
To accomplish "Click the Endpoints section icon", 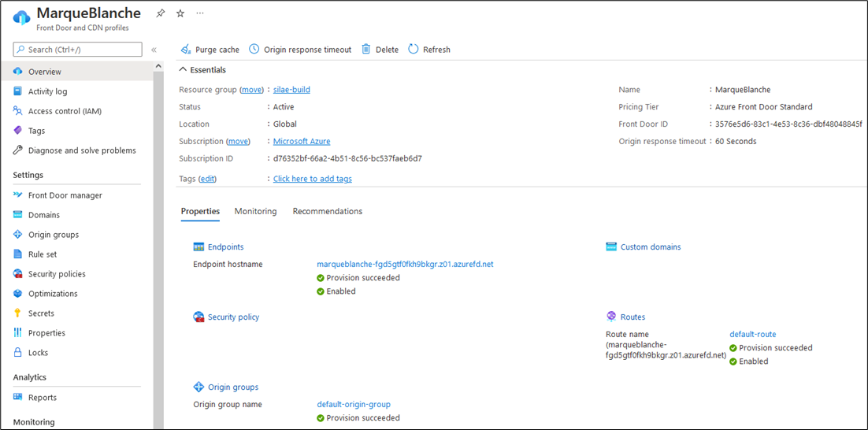I will click(x=198, y=247).
